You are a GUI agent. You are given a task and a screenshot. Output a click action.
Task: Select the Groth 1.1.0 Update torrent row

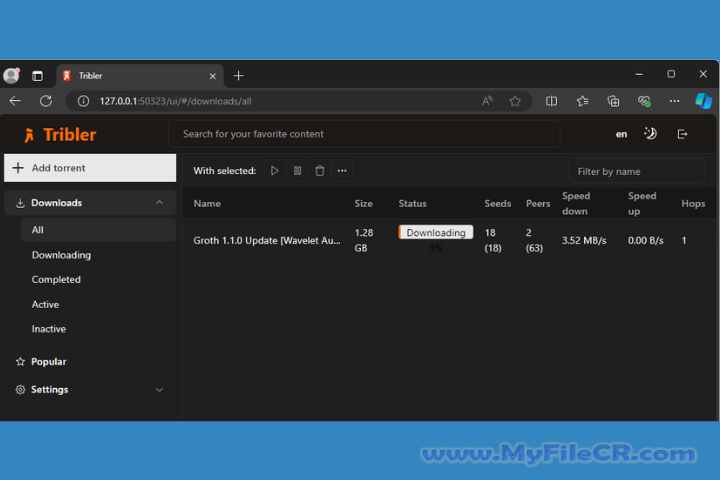pyautogui.click(x=450, y=240)
